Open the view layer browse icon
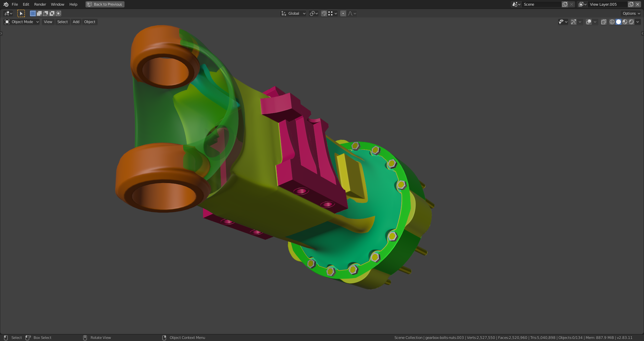Image resolution: width=644 pixels, height=341 pixels. (x=583, y=4)
